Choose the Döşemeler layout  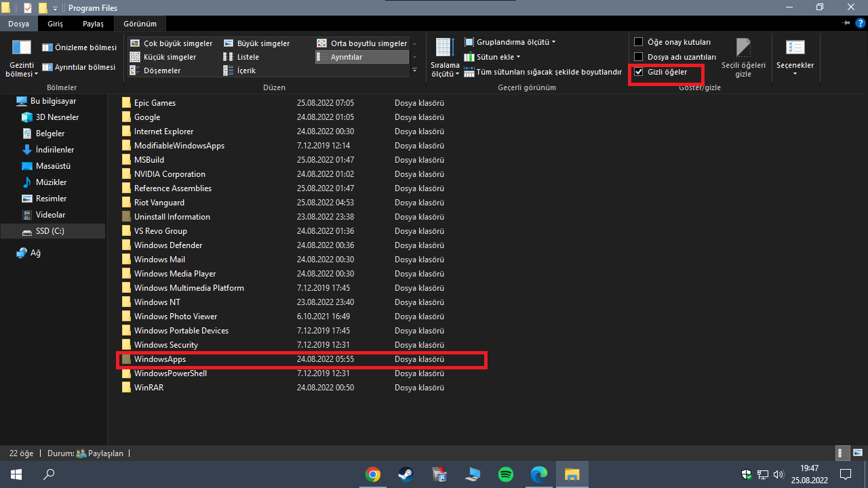click(x=155, y=70)
